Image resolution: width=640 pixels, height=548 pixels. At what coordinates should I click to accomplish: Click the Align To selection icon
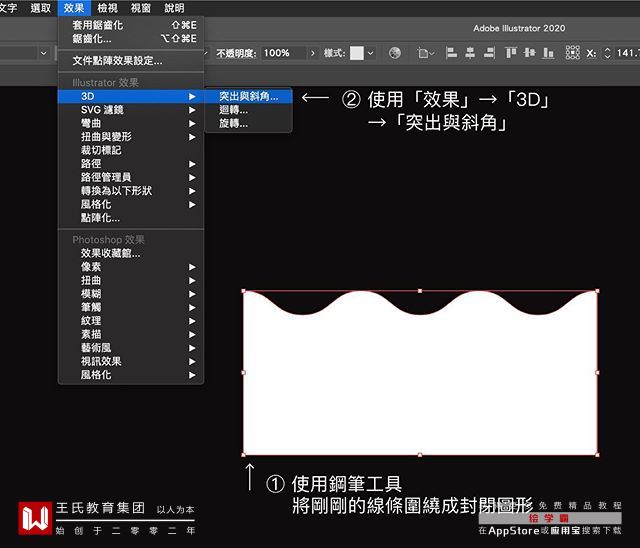click(x=425, y=53)
